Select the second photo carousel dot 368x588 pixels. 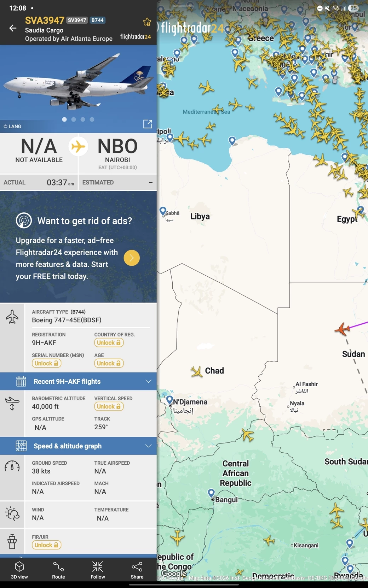[x=74, y=119]
